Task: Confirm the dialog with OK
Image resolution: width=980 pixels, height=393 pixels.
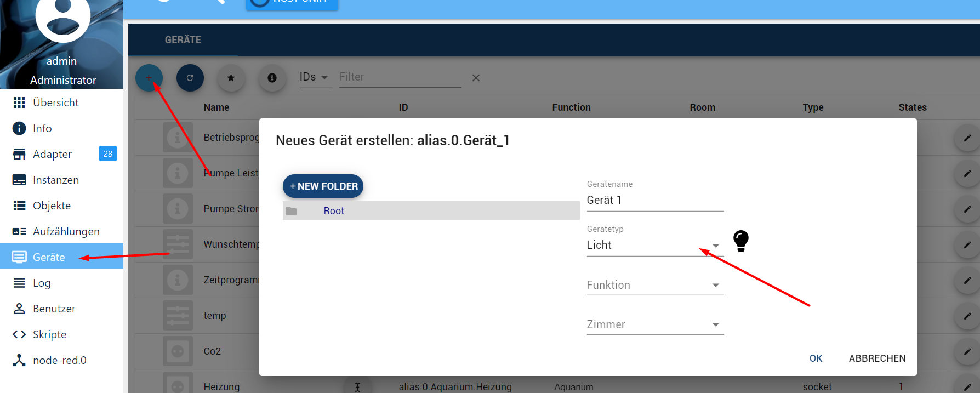Action: click(816, 358)
